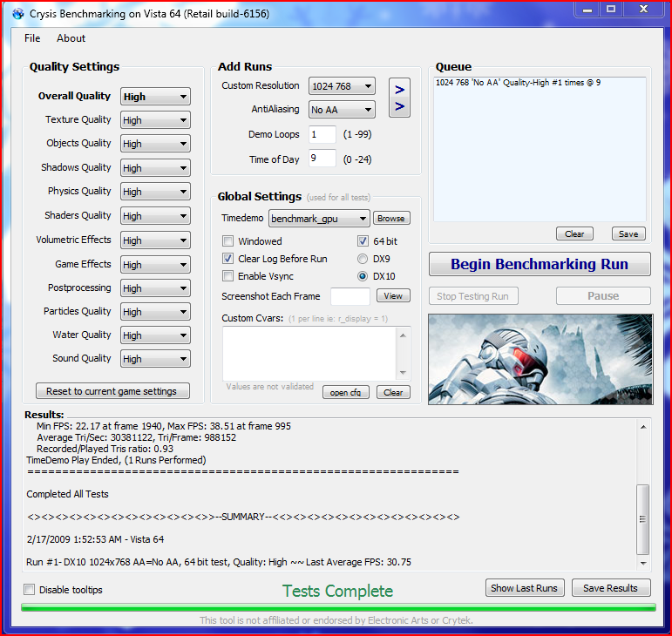Expand Particles Quality dropdown
Screen dimensions: 672x636
pyautogui.click(x=155, y=312)
